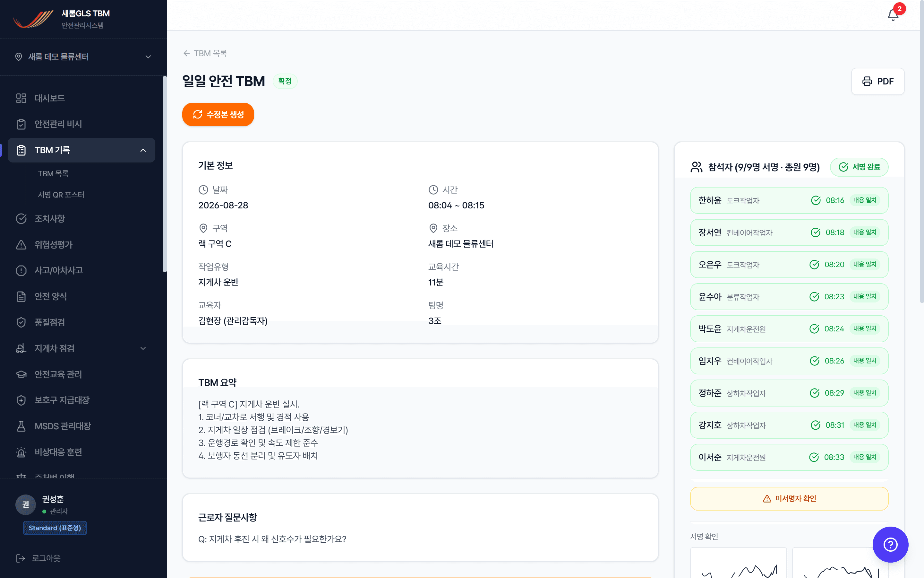Click the 권성훈 user avatar
This screenshot has width=924, height=578.
(x=26, y=504)
